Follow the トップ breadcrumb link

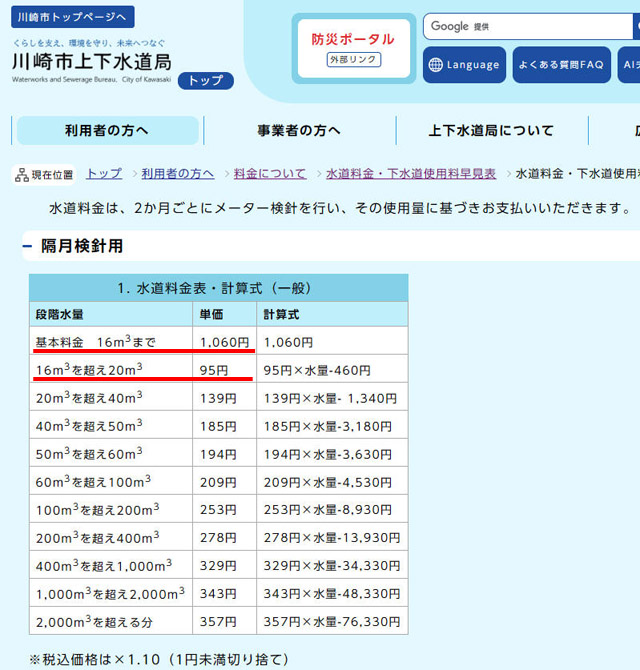coord(104,173)
